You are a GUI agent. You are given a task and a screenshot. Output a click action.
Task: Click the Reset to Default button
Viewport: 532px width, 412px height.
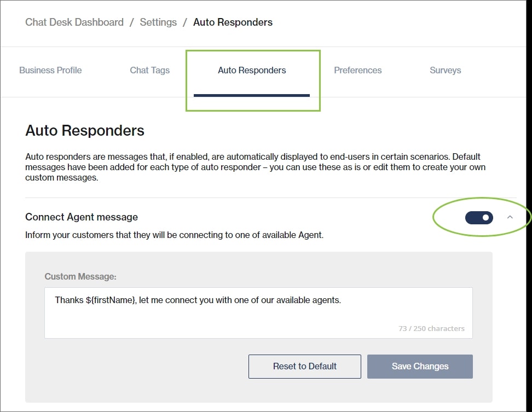[305, 366]
